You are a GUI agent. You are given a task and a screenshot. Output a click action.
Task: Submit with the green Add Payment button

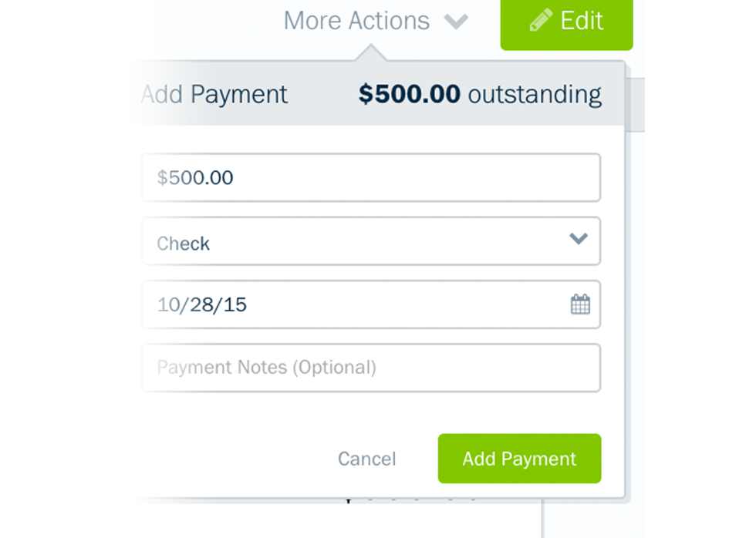point(519,459)
